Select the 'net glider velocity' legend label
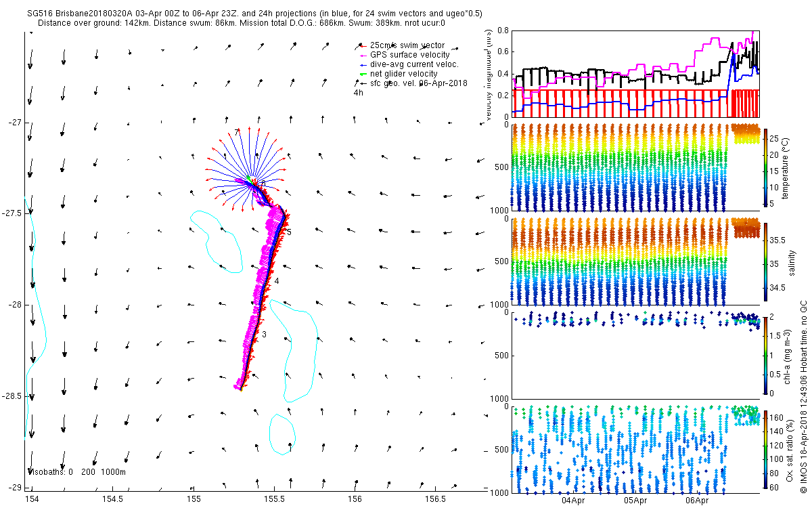 pos(404,73)
